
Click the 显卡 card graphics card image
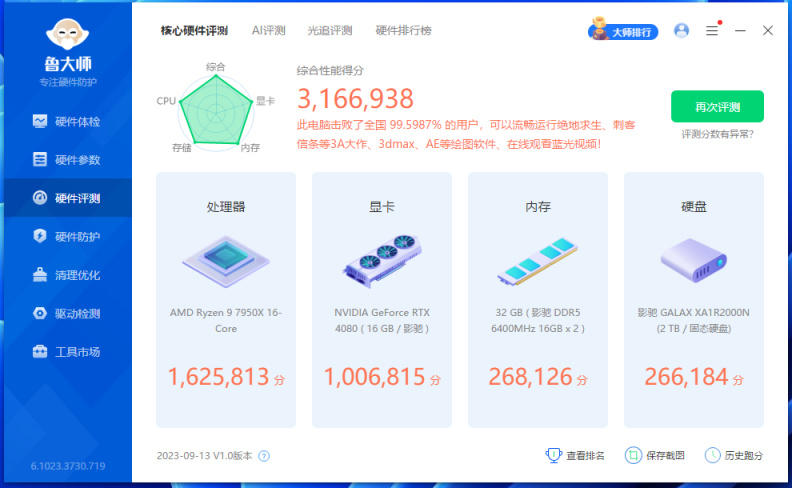[382, 261]
